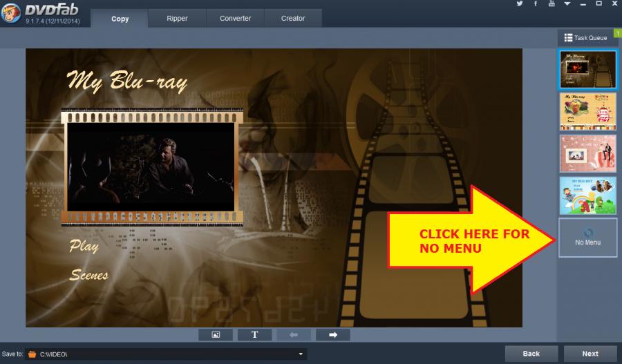This screenshot has width=622, height=364.
Task: Switch to the Ripper tab
Action: pyautogui.click(x=177, y=18)
